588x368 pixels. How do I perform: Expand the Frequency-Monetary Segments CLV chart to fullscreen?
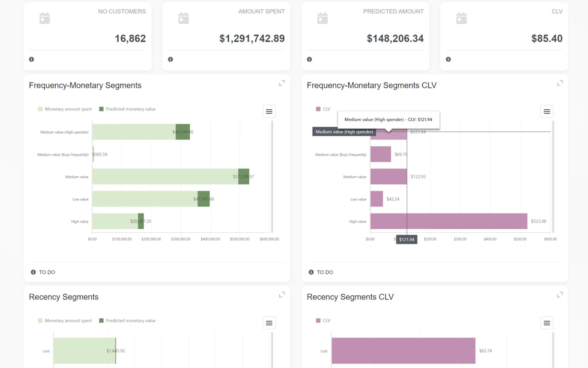pyautogui.click(x=560, y=83)
